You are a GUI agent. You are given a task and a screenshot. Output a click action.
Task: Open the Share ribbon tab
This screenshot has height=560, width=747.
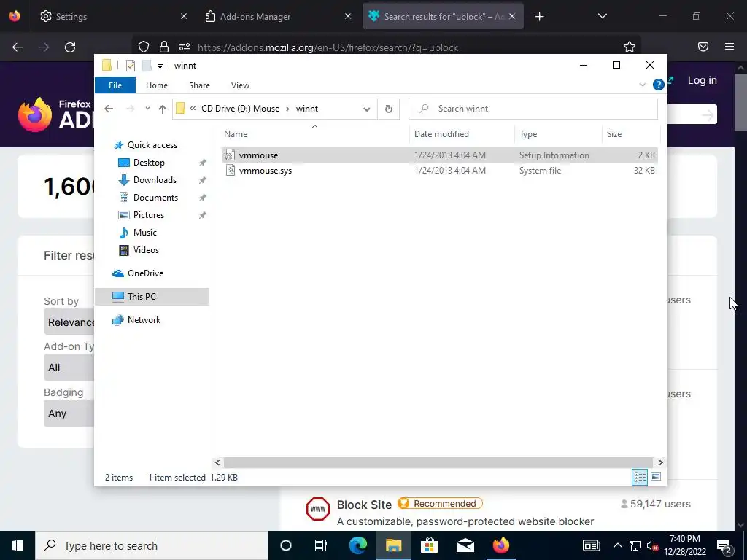(x=199, y=85)
